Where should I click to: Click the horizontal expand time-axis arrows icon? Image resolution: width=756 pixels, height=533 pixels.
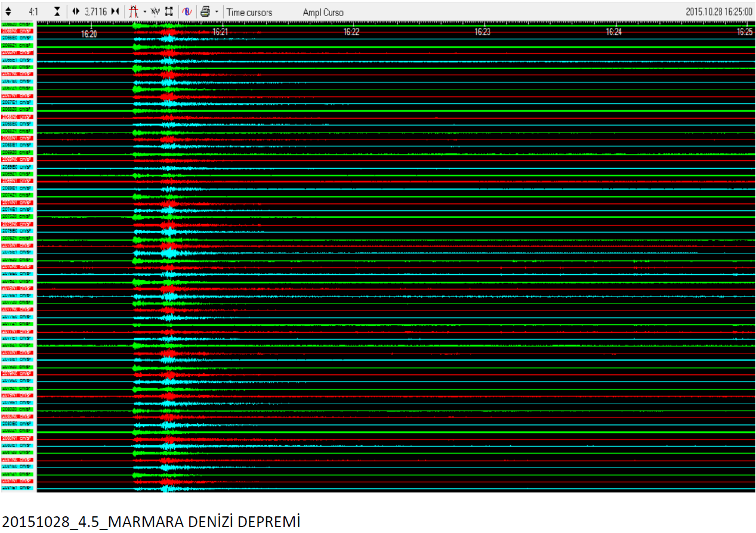click(76, 12)
